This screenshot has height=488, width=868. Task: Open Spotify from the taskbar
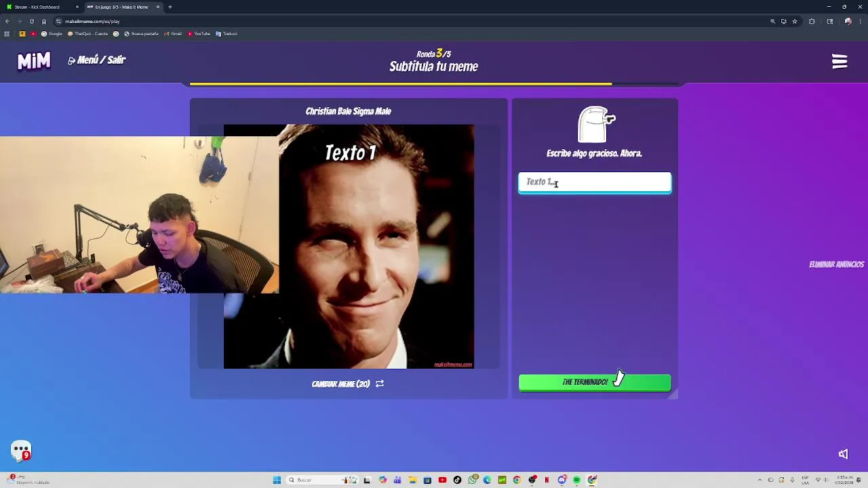click(577, 480)
